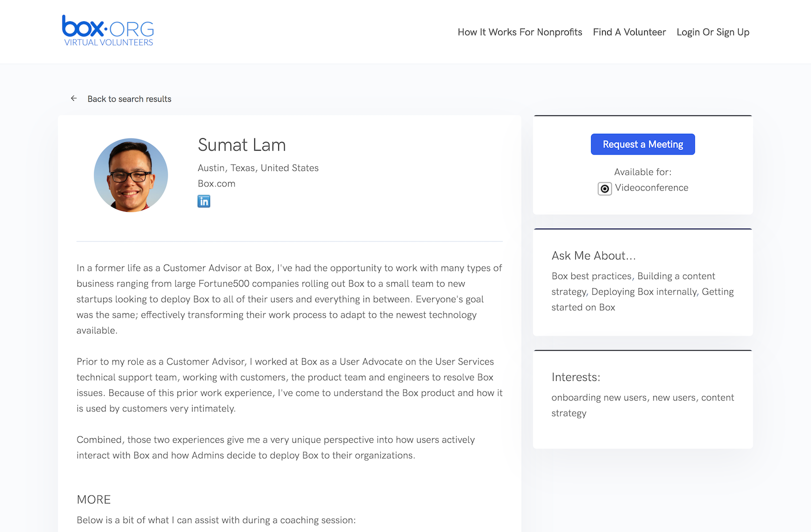The image size is (811, 532).
Task: Click the paragraph starting 'Combined, those two experiences'
Action: [x=276, y=447]
